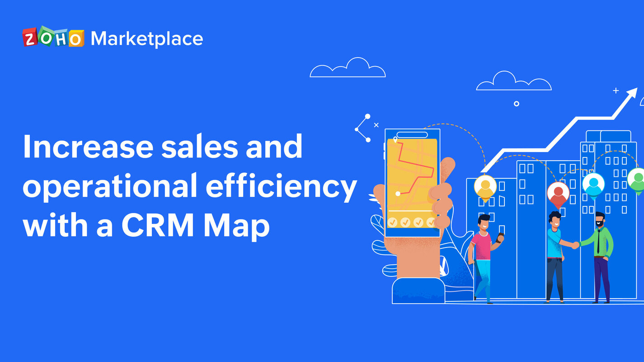Click the blue person map pin
The height and width of the screenshot is (362, 644).
593,183
